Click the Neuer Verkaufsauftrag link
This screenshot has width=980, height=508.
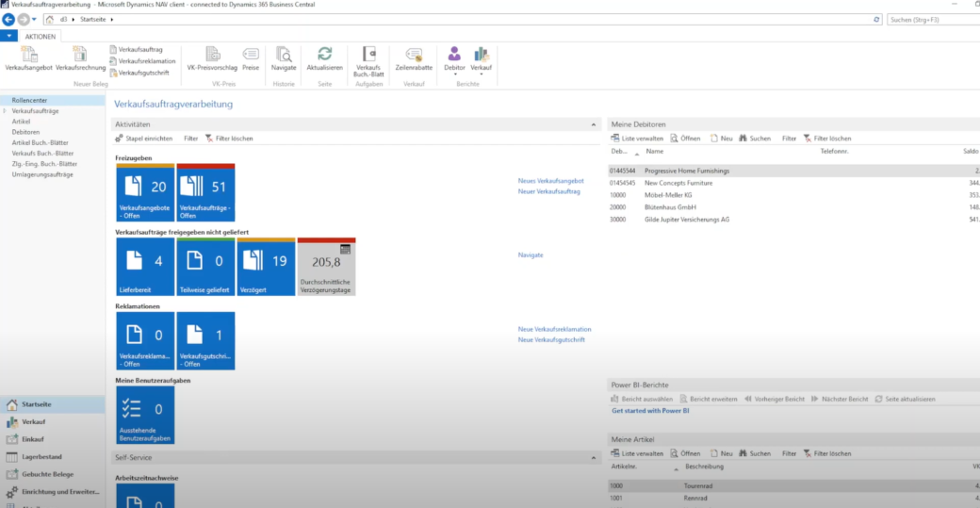pyautogui.click(x=548, y=191)
